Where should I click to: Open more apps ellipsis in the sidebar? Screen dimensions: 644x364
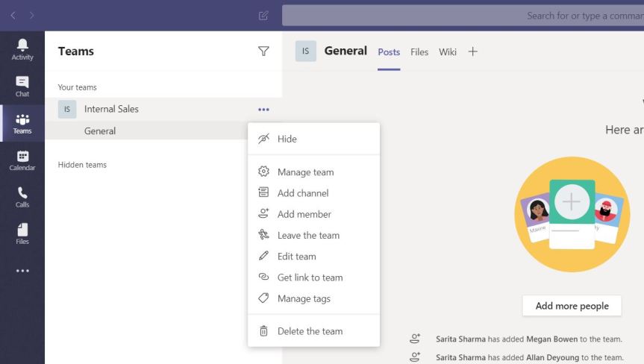tap(22, 270)
